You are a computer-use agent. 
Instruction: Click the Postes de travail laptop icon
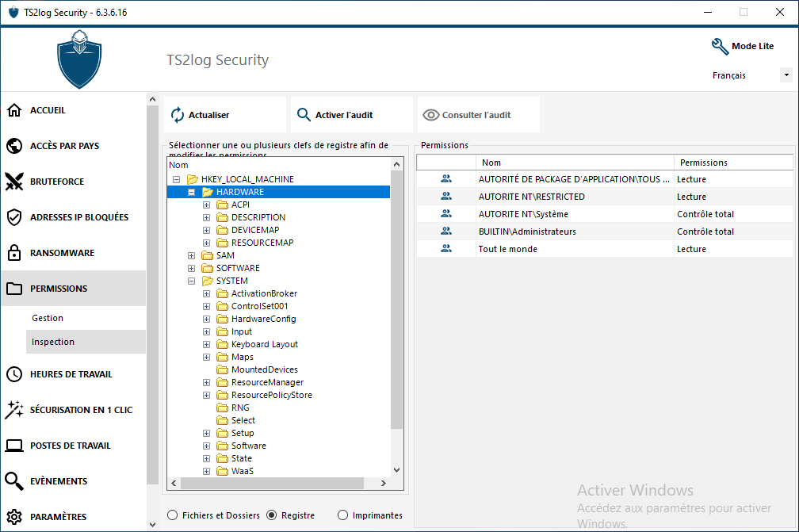pos(14,446)
